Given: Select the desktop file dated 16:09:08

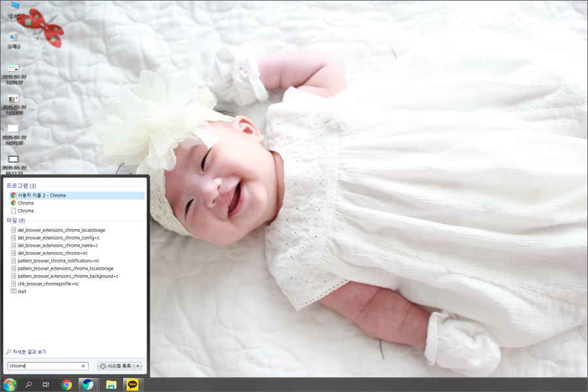Looking at the screenshot, I should point(14,105).
